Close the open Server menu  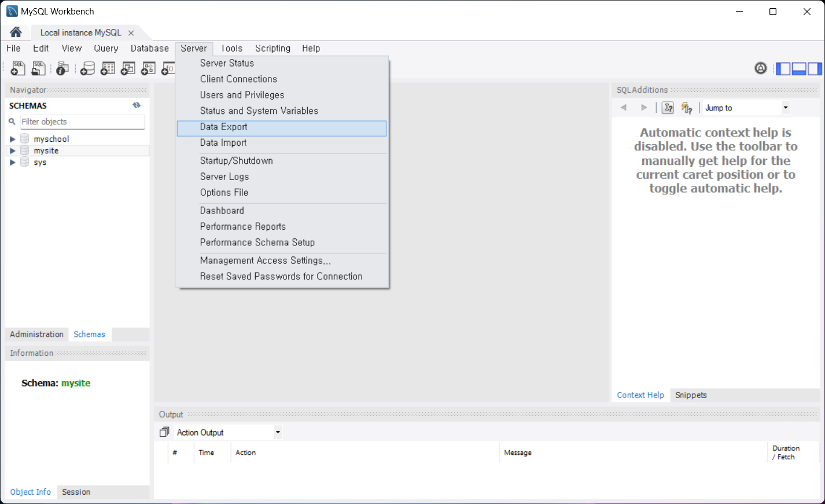pyautogui.click(x=194, y=49)
